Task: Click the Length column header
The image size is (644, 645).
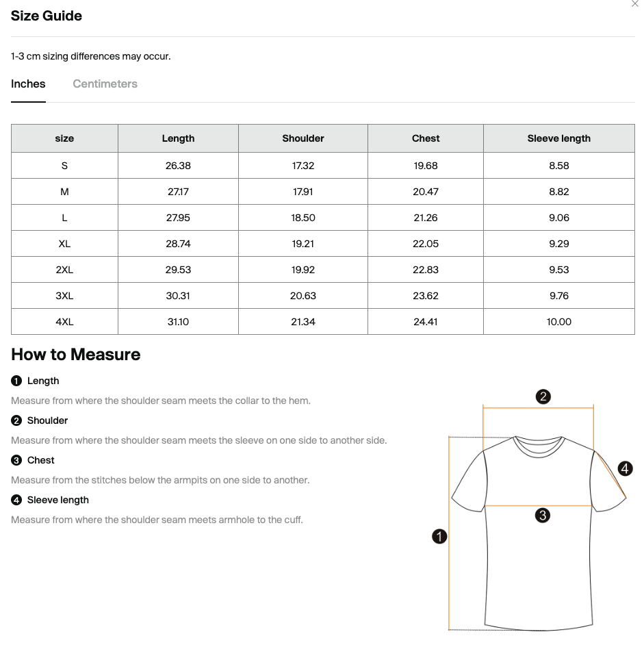Action: coord(178,138)
